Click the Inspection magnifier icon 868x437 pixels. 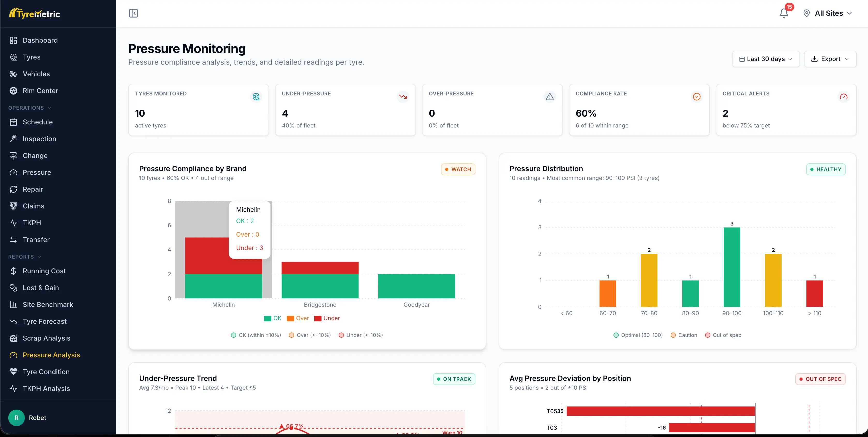pos(13,139)
